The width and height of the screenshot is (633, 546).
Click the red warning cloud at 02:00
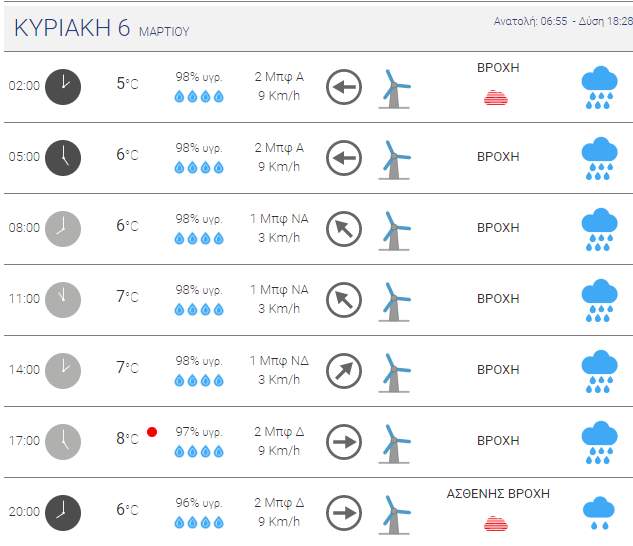[496, 98]
